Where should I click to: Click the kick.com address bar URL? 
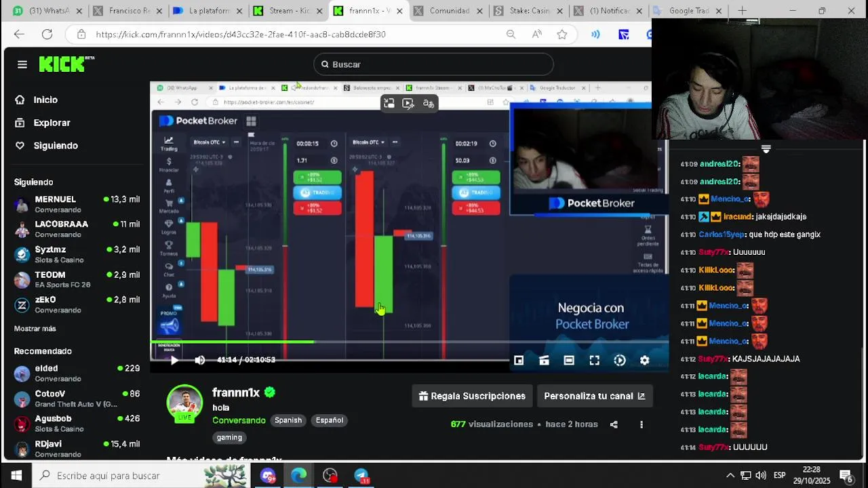point(241,35)
